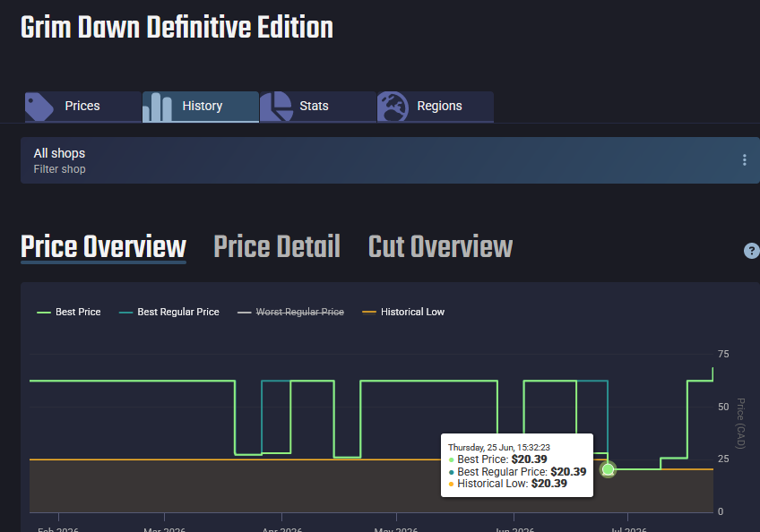Screen dimensions: 760x532
Task: Click the bar chart History icon
Action: [158, 107]
